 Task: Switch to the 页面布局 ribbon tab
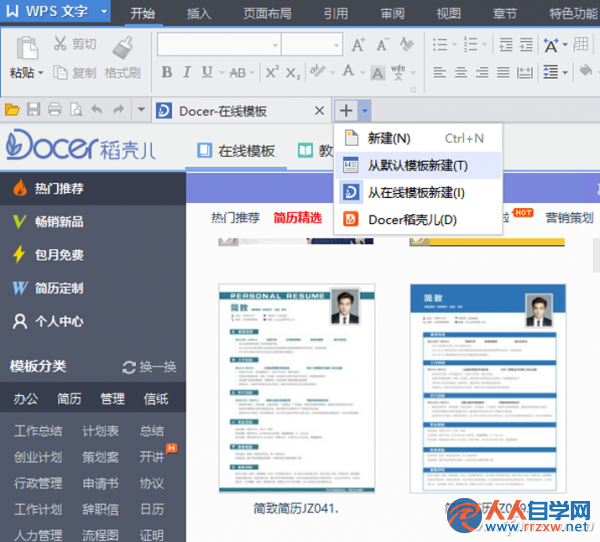tap(267, 14)
